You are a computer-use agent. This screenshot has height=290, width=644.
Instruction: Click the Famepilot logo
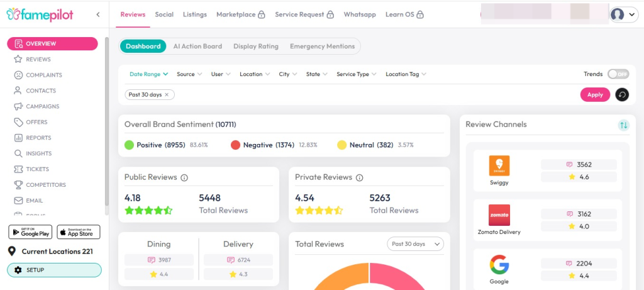pyautogui.click(x=40, y=14)
